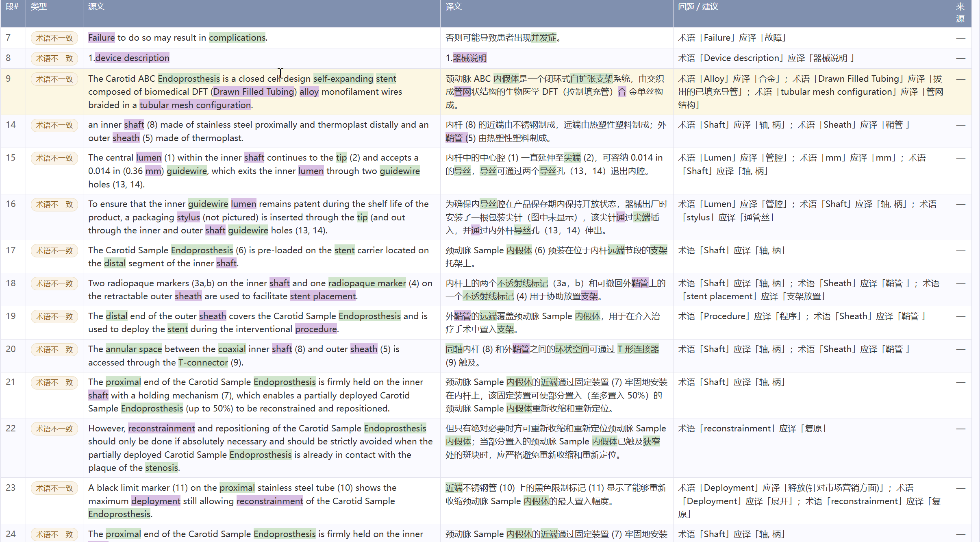Click highlighted 尖端 in row 15 translation

572,158
